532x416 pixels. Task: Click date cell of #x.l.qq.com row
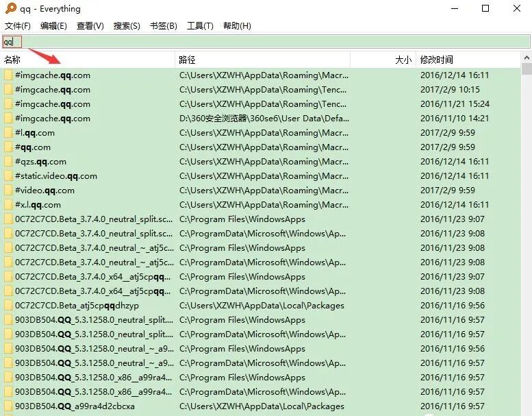[x=455, y=205]
